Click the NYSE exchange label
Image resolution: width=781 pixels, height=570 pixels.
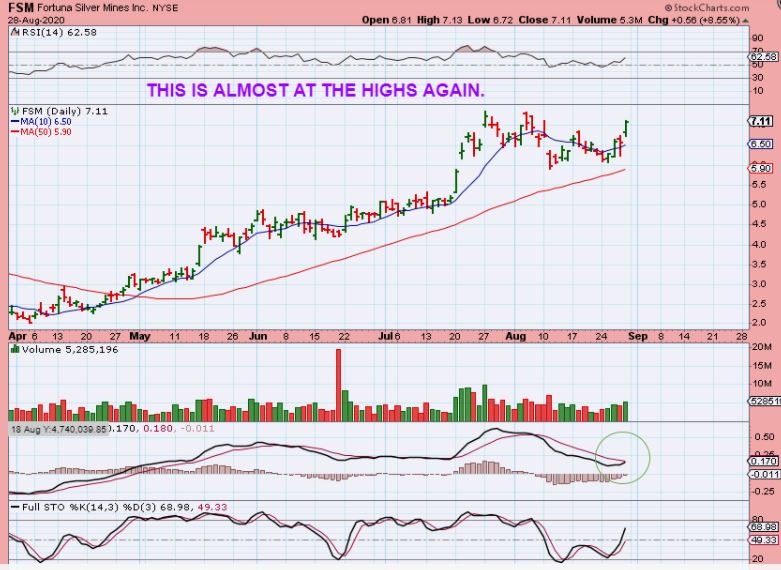click(x=165, y=8)
